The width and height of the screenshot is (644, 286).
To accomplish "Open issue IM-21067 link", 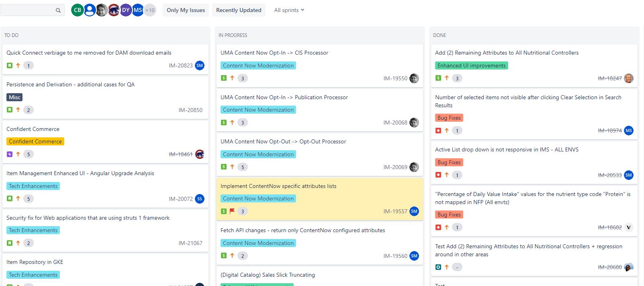I will [190, 243].
